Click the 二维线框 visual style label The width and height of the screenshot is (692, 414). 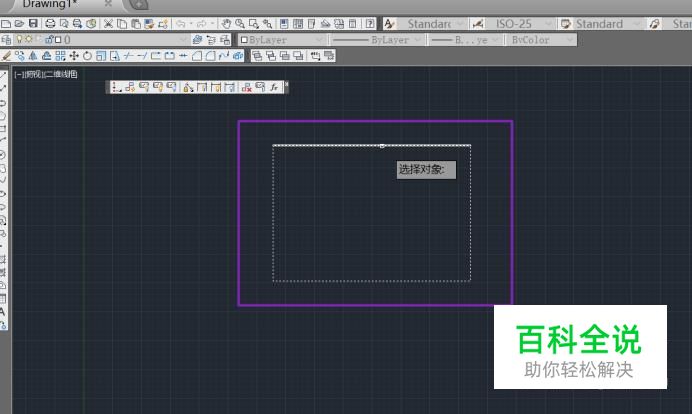[x=62, y=74]
